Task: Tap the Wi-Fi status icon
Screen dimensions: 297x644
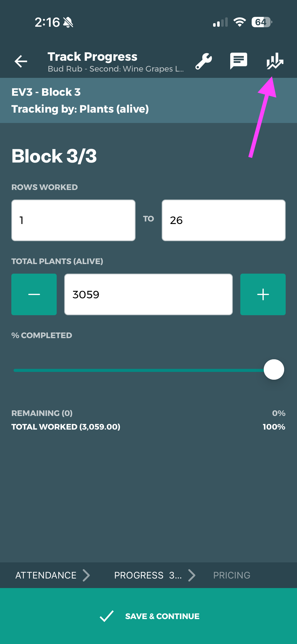Action: pos(240,22)
